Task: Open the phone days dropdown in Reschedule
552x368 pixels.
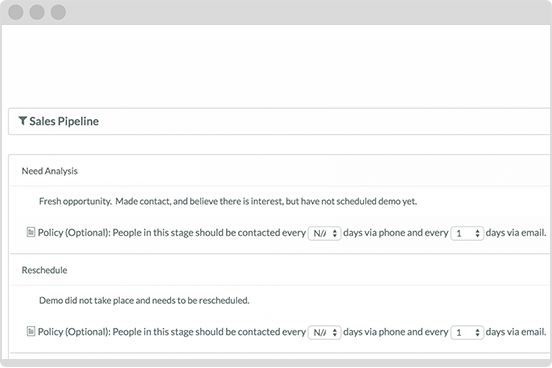Action: tap(325, 332)
